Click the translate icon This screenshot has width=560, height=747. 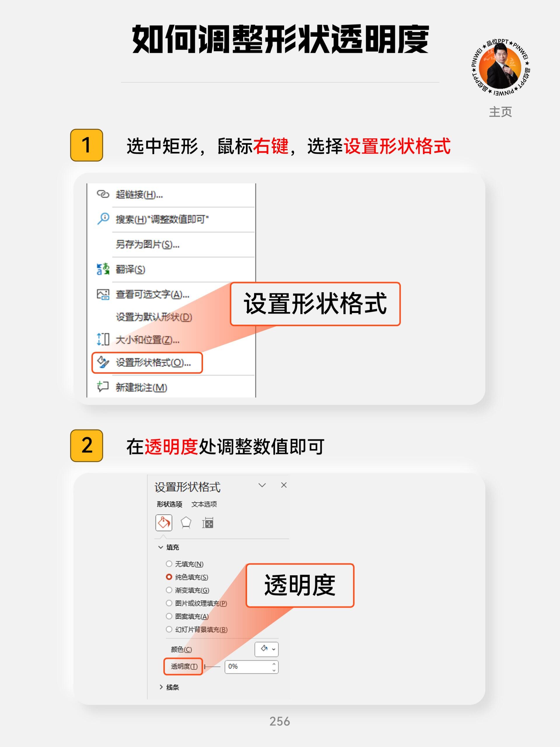point(103,269)
